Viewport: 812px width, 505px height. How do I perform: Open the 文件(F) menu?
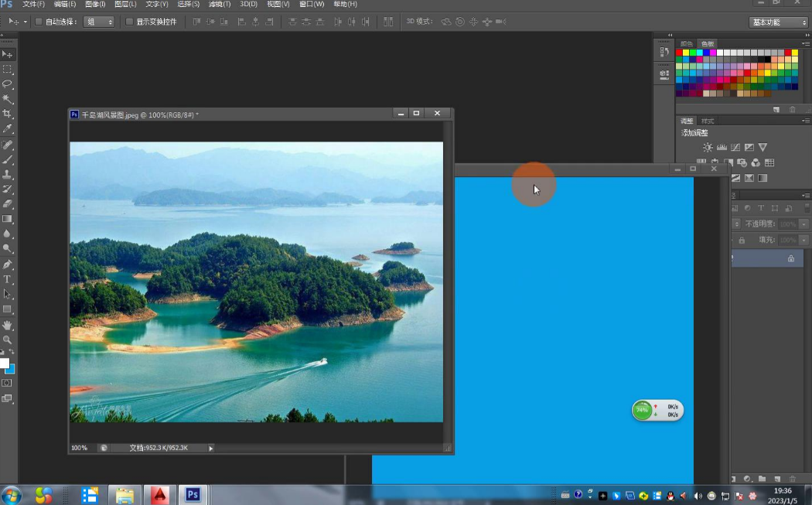click(x=34, y=4)
